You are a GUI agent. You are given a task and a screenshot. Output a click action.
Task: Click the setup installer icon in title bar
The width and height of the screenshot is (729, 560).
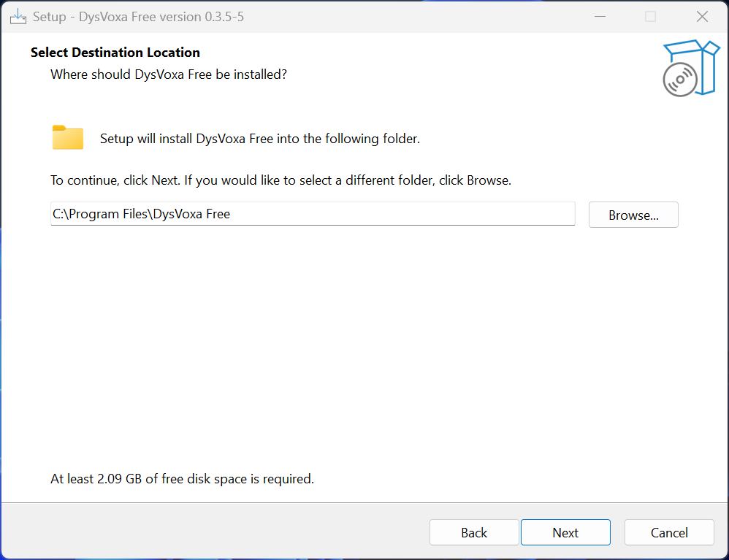pyautogui.click(x=18, y=17)
